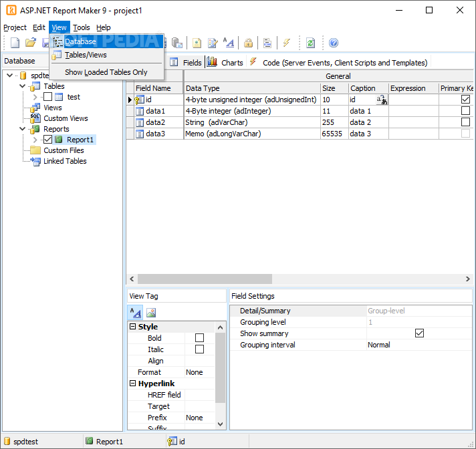Enable the Italic style checkbox
The image size is (476, 449).
pos(199,349)
